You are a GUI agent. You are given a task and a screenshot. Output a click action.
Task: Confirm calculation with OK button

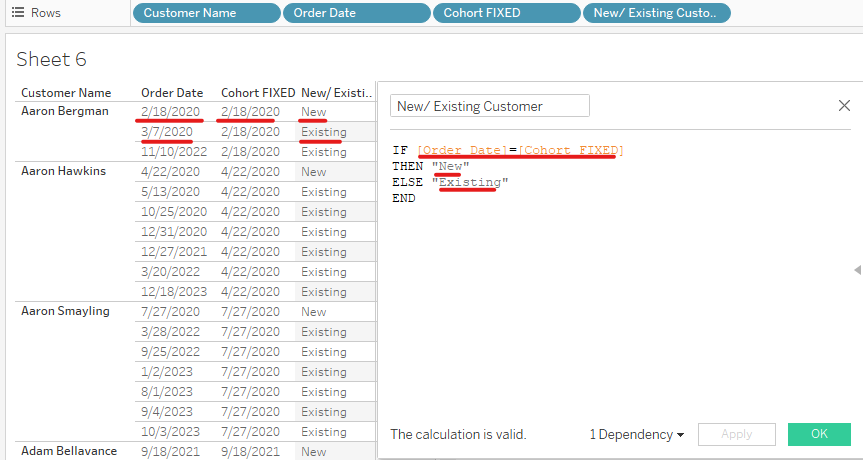click(819, 434)
